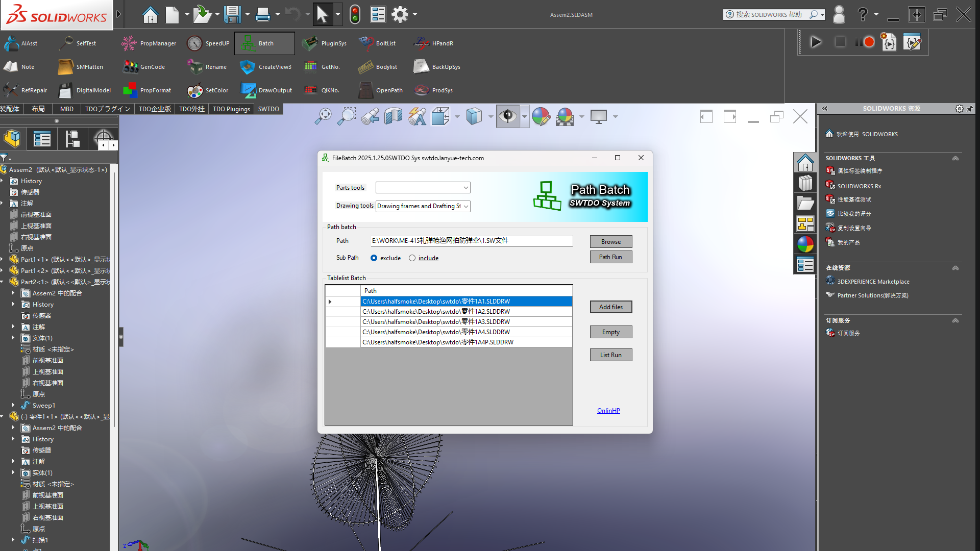The image size is (980, 551).
Task: Toggle the Hide/Show Items eye icon
Action: [507, 117]
